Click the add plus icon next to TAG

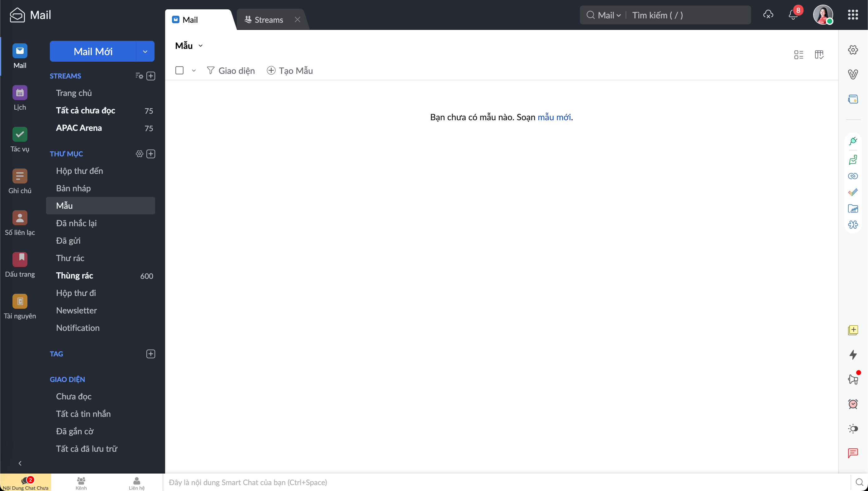point(150,354)
